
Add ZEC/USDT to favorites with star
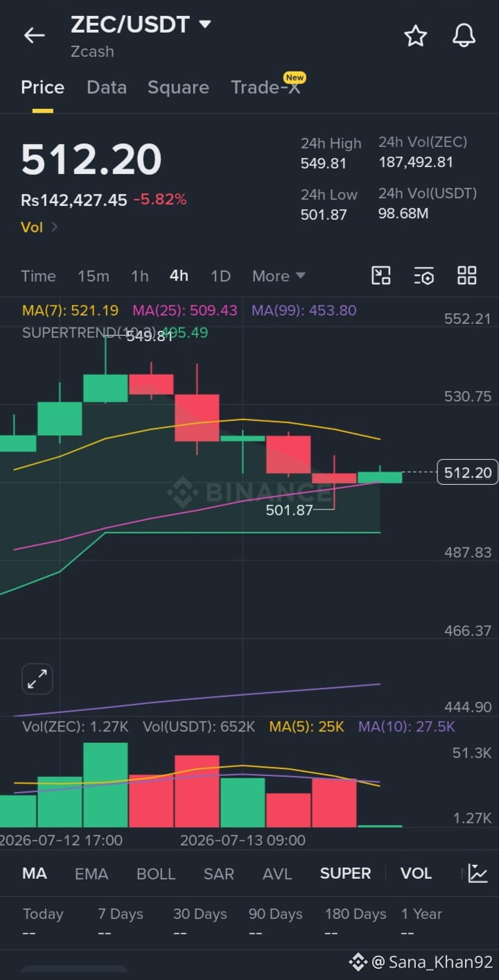[415, 35]
